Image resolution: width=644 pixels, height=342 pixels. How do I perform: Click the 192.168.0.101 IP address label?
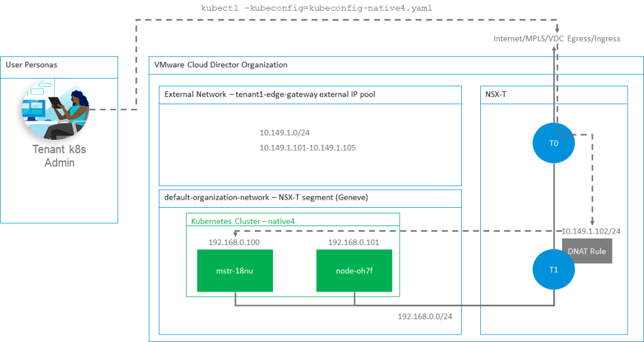(x=354, y=242)
